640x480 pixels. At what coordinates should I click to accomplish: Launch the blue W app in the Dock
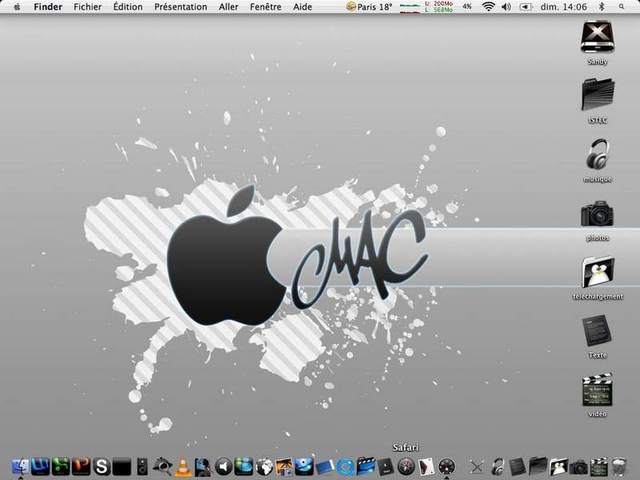40,466
